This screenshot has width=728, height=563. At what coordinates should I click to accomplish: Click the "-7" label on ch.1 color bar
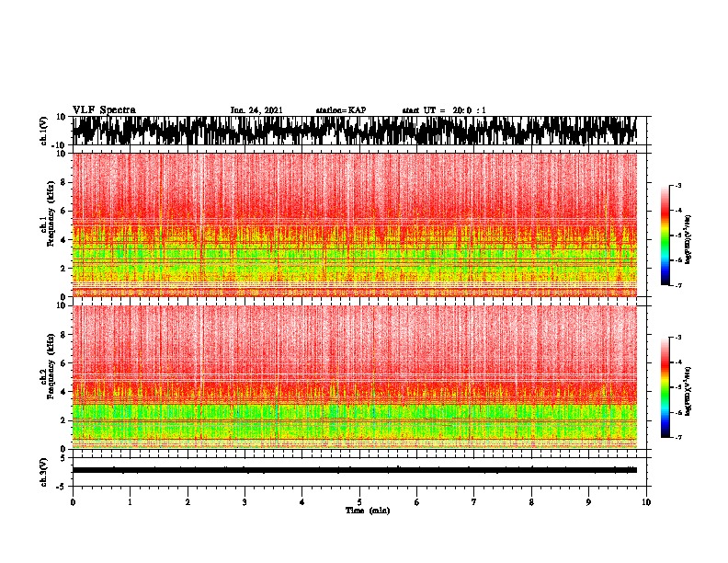click(677, 285)
